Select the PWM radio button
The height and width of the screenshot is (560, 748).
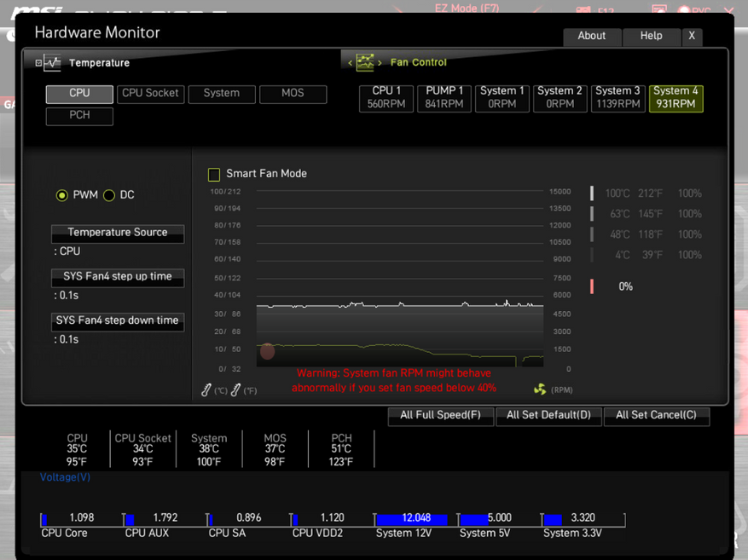[x=61, y=195]
